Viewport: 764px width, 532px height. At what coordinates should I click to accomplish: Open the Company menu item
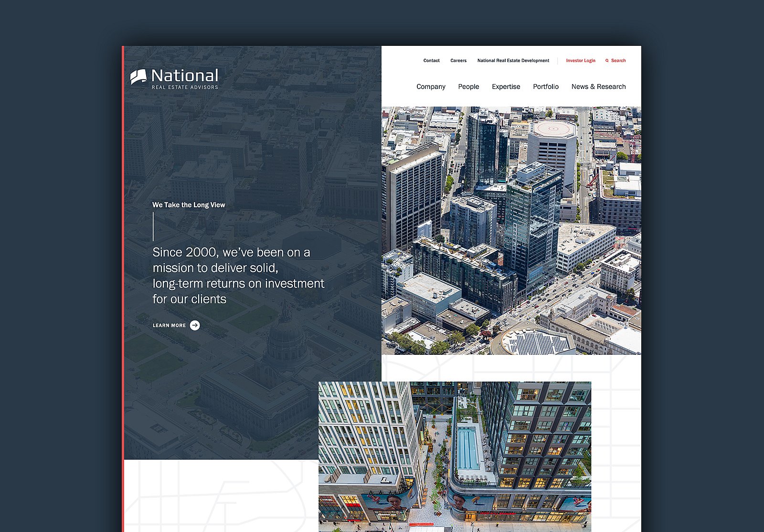(x=431, y=86)
